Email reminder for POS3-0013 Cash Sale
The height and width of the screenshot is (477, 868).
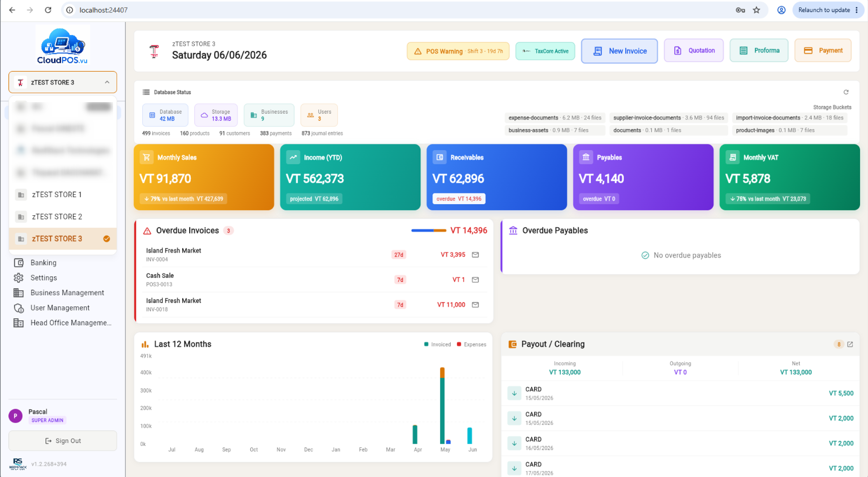(x=476, y=280)
